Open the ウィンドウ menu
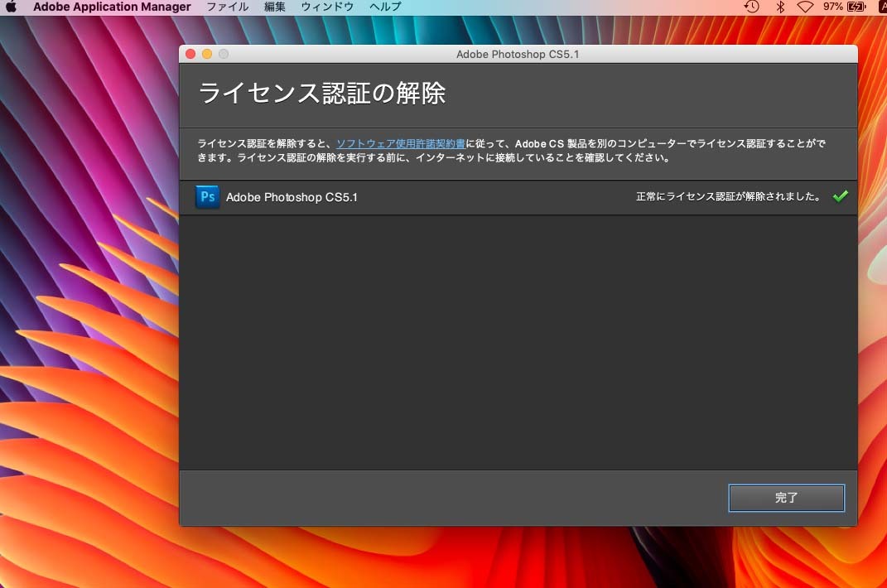 pyautogui.click(x=327, y=7)
